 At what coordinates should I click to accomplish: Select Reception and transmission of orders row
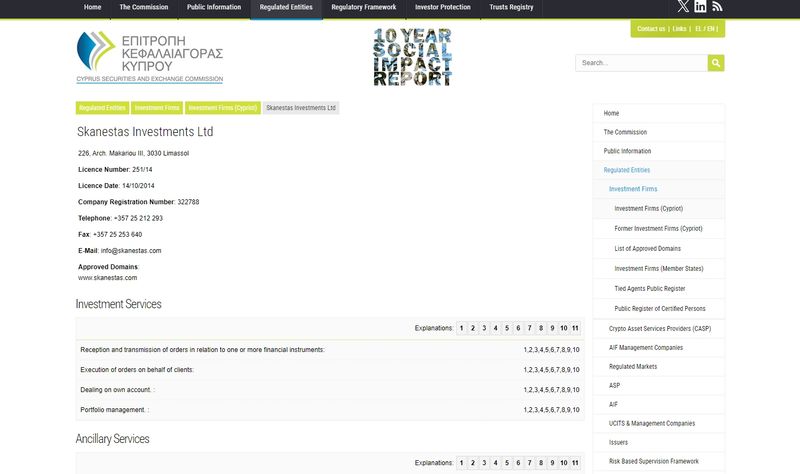click(x=330, y=350)
